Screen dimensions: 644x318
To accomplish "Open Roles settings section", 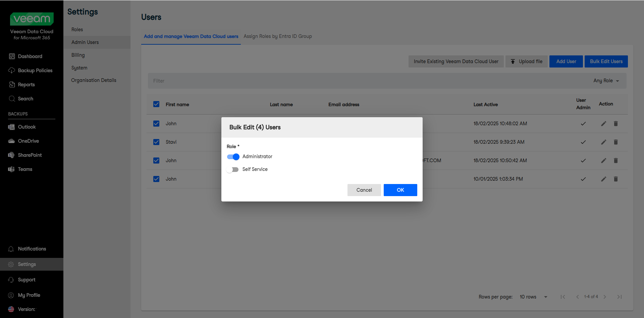I will (77, 30).
